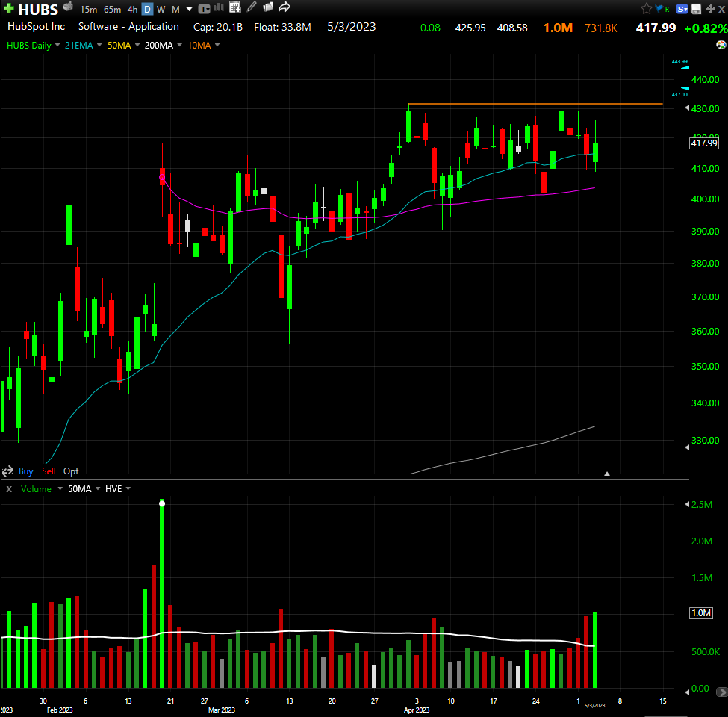Select the orange horizontal resistance line
Screen dimensions: 728x717
click(x=535, y=104)
